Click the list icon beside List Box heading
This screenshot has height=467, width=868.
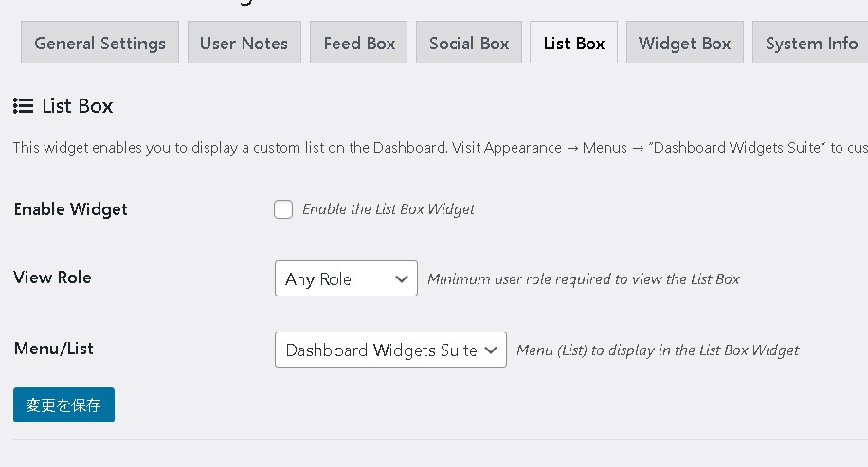pos(24,106)
